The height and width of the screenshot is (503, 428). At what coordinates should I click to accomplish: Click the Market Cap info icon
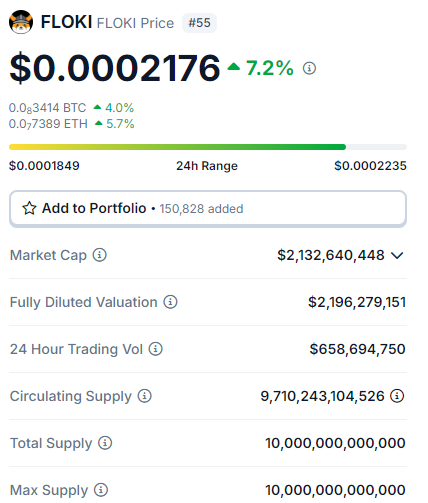click(x=100, y=255)
